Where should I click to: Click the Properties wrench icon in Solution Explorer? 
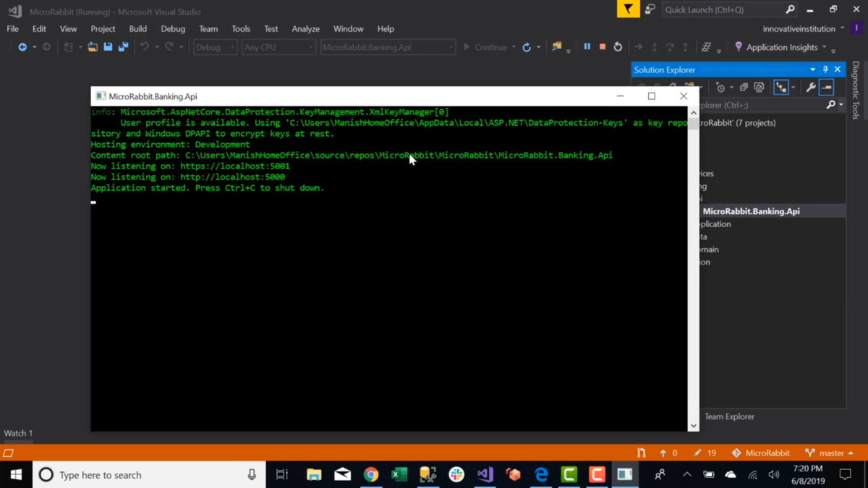tap(811, 87)
